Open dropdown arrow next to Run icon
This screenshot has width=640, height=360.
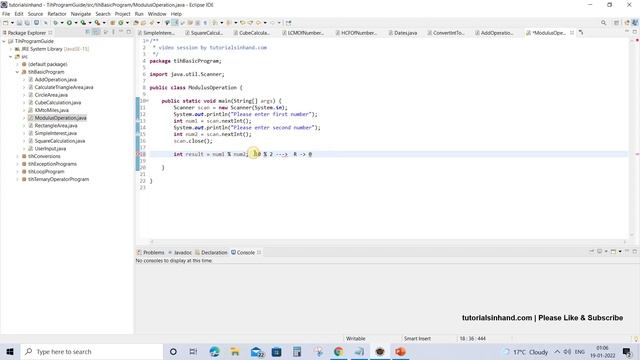tap(76, 22)
